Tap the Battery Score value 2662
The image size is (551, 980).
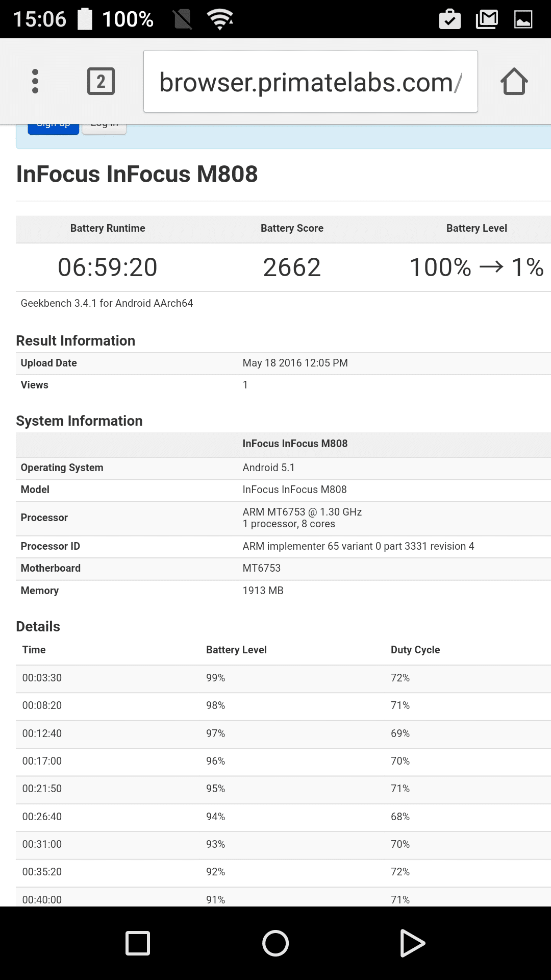tap(292, 267)
